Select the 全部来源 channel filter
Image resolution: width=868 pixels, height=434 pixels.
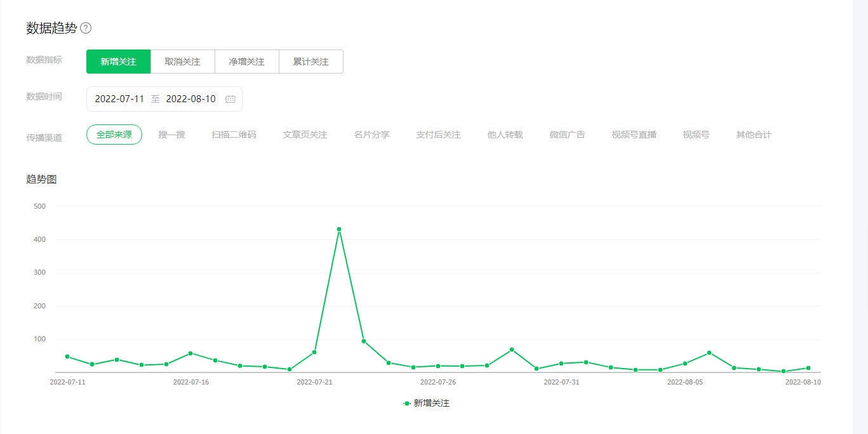114,135
